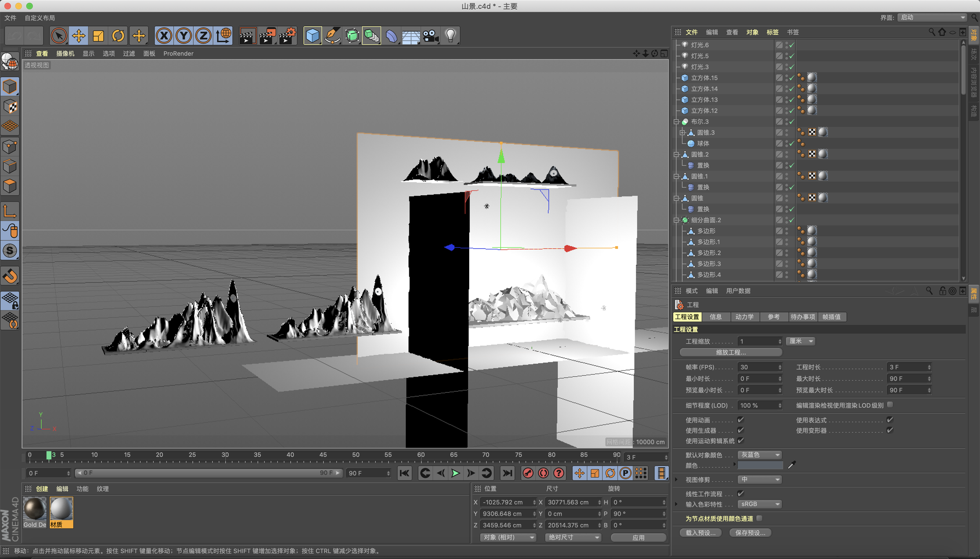Enable the axis tool L icon
The height and width of the screenshot is (559, 980).
10,211
